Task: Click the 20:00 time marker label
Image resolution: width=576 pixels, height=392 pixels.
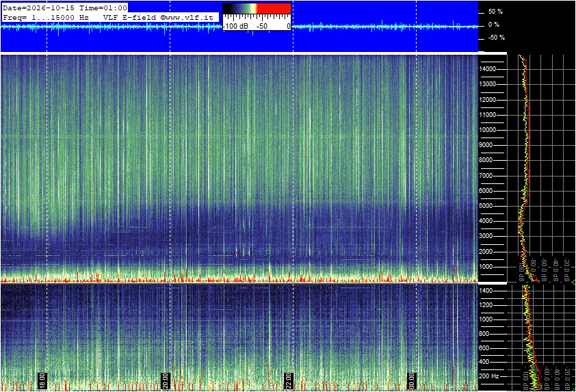Action: click(166, 381)
